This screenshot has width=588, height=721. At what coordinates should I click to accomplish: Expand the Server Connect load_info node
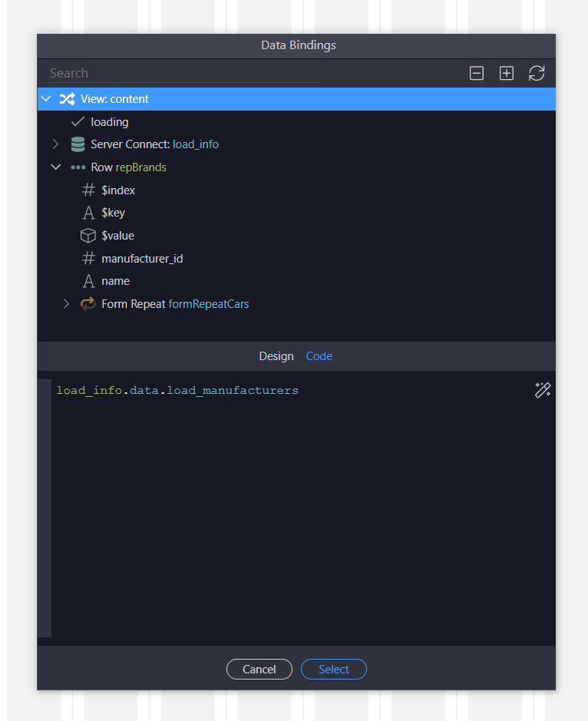click(55, 144)
